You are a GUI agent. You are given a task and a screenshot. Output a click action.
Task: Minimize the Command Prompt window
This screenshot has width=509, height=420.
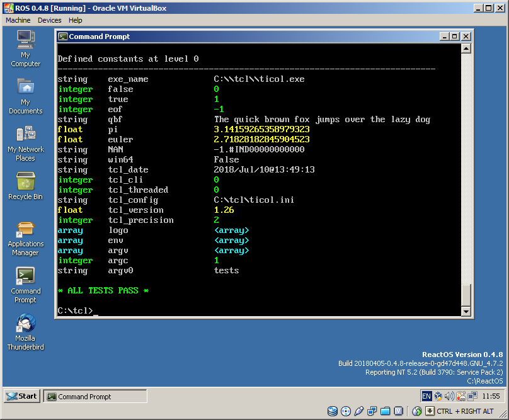tap(444, 37)
